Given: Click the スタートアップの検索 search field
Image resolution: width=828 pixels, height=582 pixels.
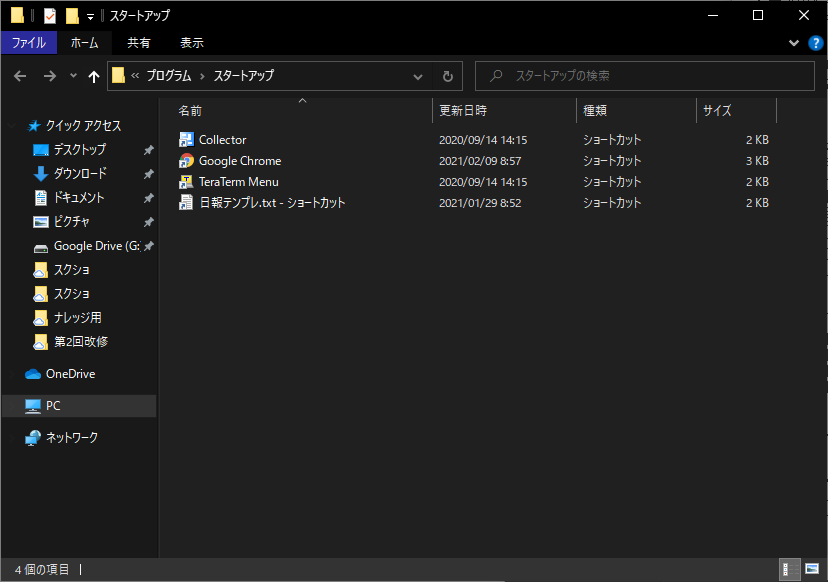Looking at the screenshot, I should tap(645, 76).
